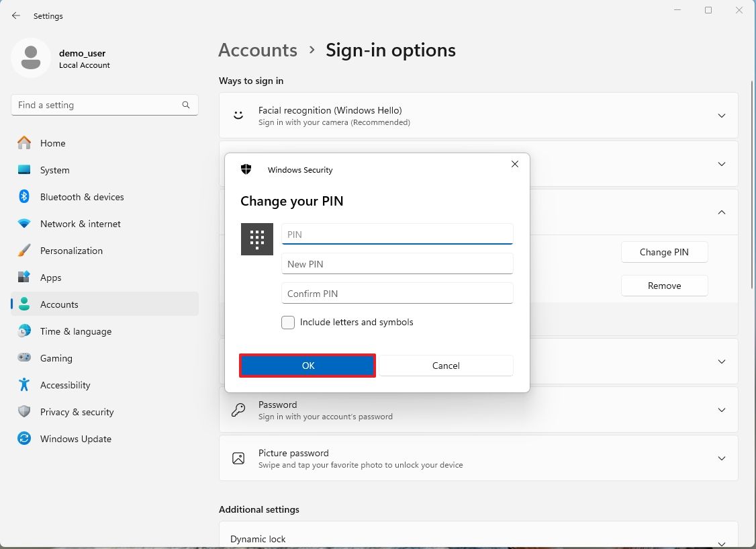Click inside the New PIN field
This screenshot has height=549, width=756.
(397, 263)
